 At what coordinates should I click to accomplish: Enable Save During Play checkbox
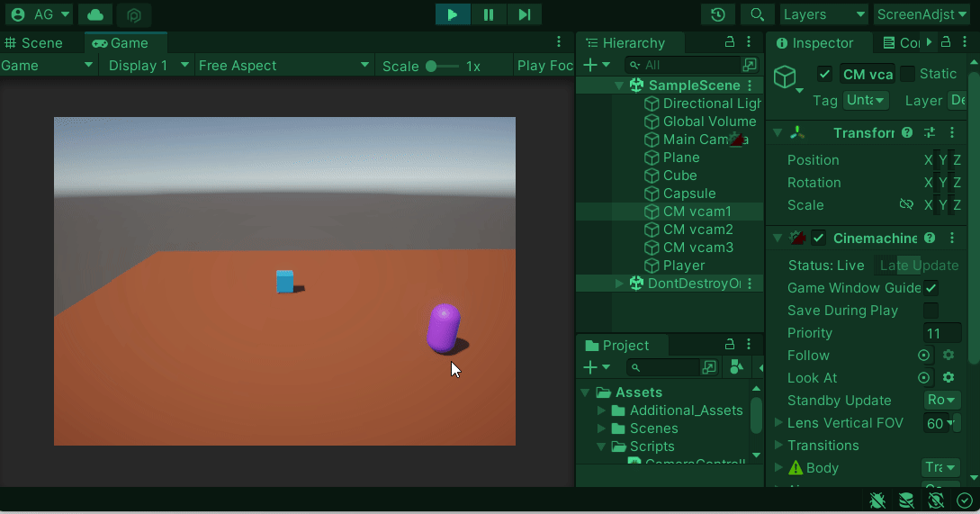931,311
